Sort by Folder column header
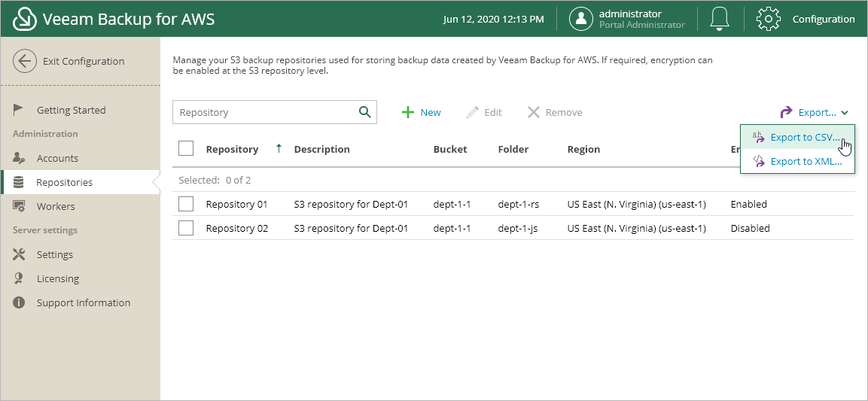 point(513,149)
